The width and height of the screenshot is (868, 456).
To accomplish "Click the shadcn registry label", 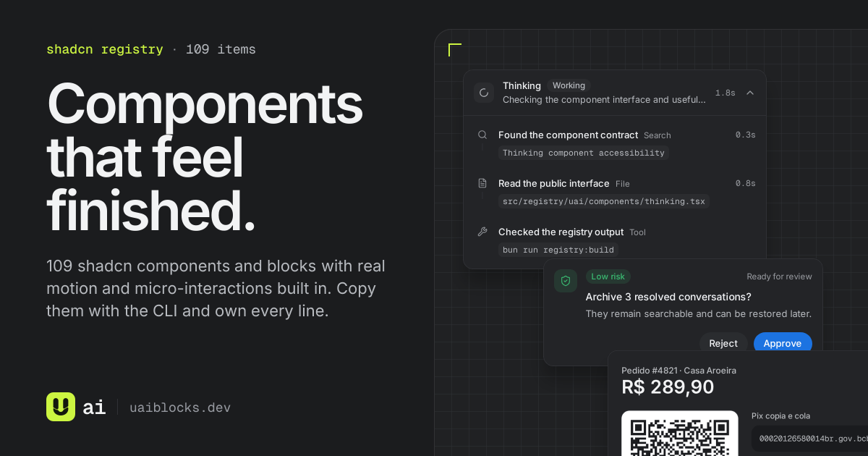I will point(105,49).
